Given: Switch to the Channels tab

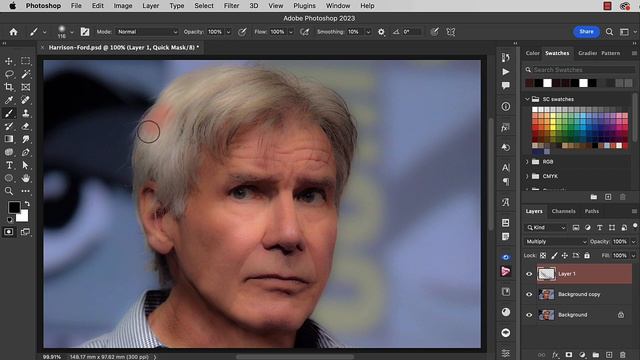Looking at the screenshot, I should point(563,211).
